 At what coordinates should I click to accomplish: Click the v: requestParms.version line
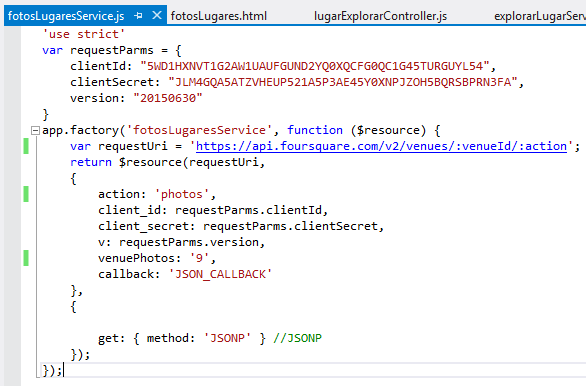(x=182, y=243)
